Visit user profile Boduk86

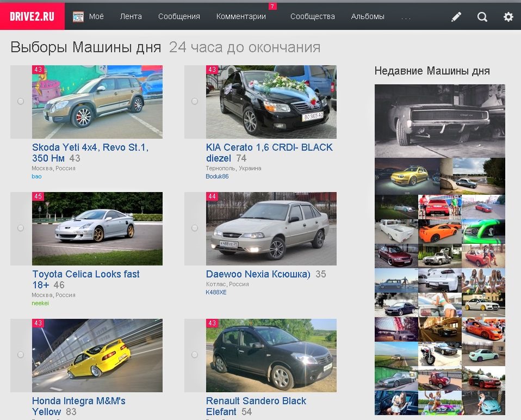pyautogui.click(x=217, y=176)
